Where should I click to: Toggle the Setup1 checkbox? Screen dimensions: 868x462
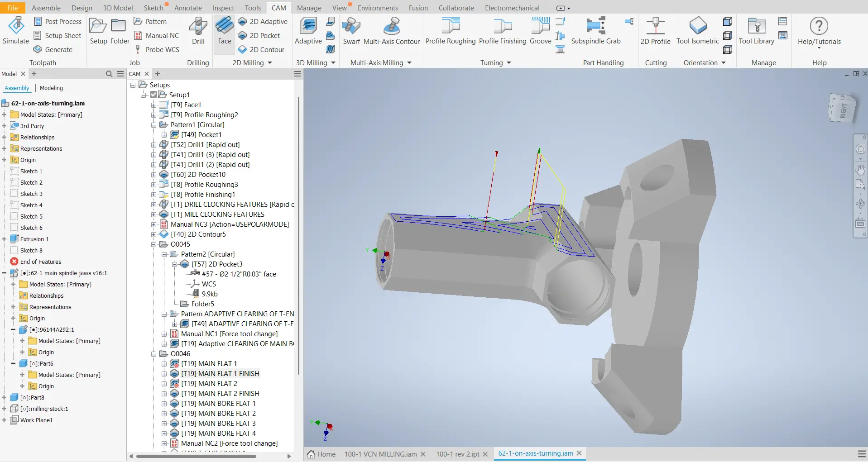153,95
